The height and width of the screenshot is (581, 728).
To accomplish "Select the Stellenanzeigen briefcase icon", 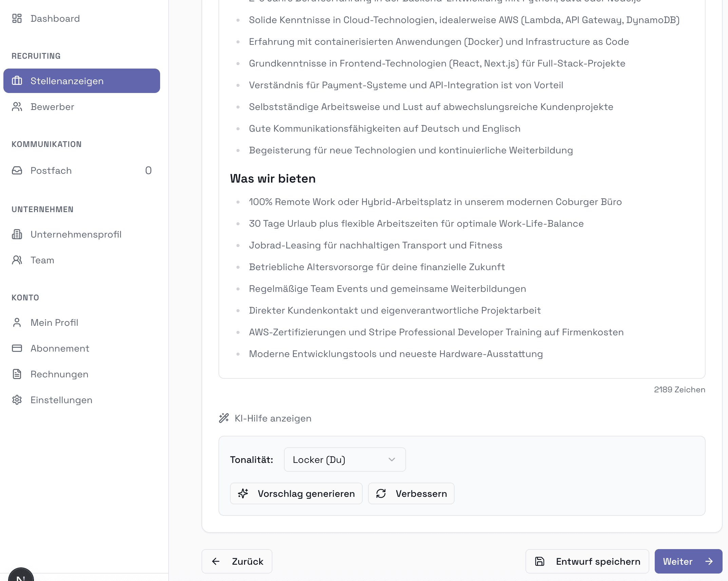I will pyautogui.click(x=17, y=81).
